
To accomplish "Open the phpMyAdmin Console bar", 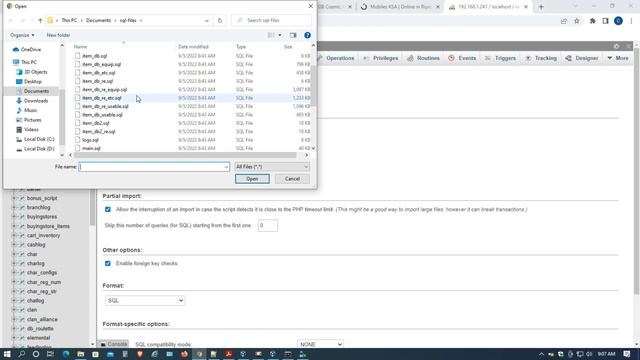I will (113, 344).
